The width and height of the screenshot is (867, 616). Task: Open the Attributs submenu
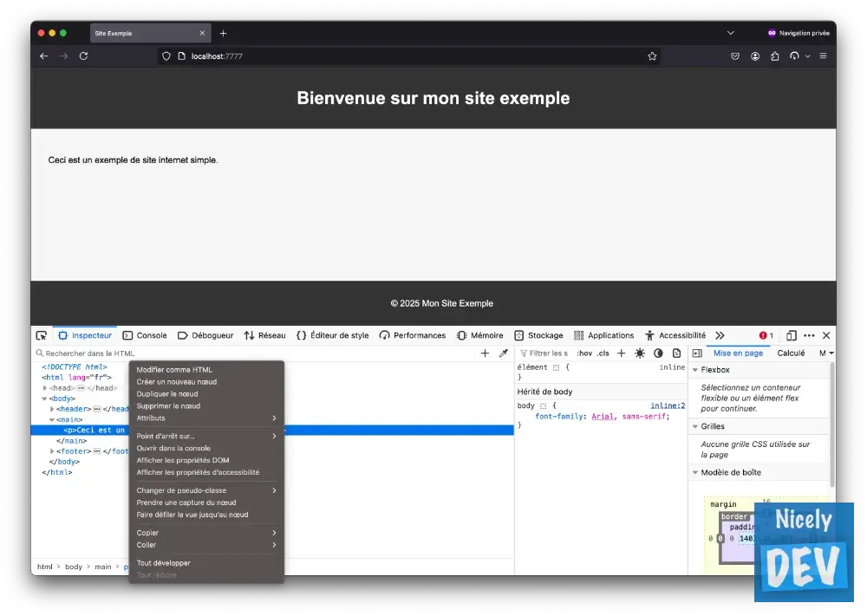click(206, 418)
